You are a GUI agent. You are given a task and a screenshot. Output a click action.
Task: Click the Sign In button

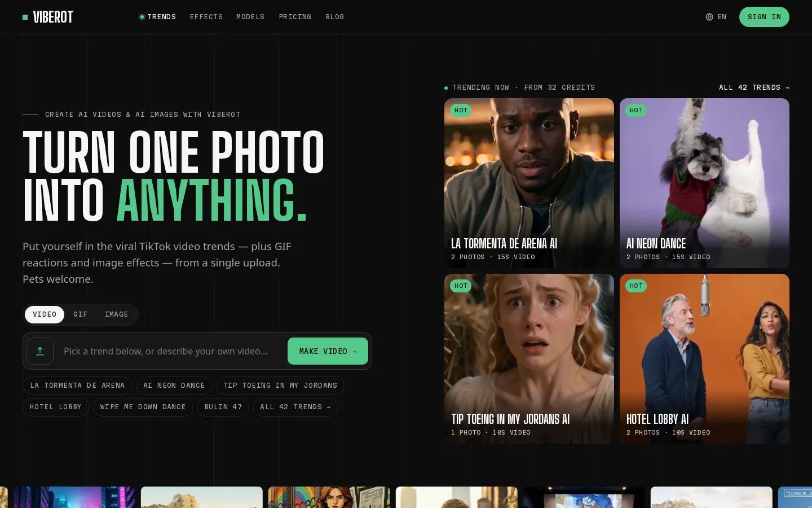click(x=764, y=17)
